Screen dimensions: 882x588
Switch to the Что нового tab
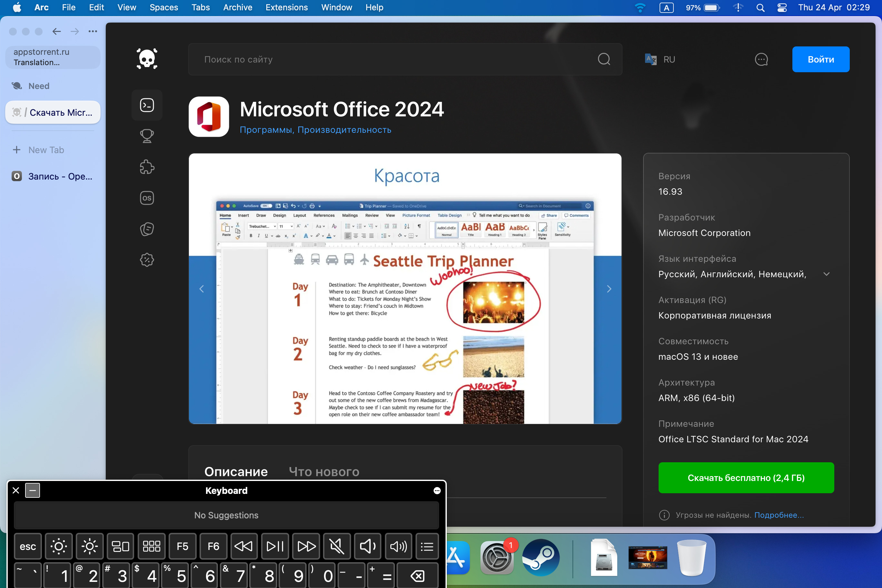pyautogui.click(x=324, y=472)
